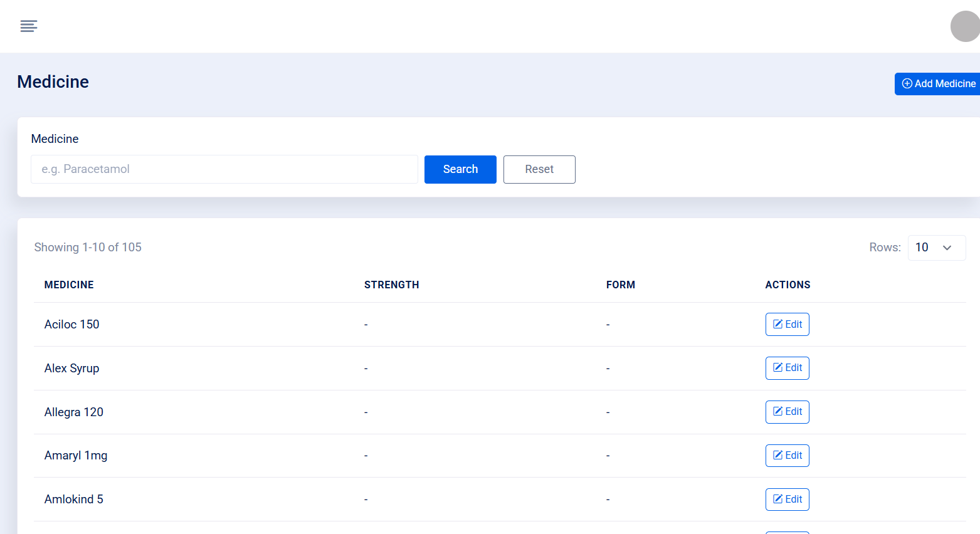Click the ACTIONS column header
This screenshot has height=534, width=980.
(x=788, y=285)
